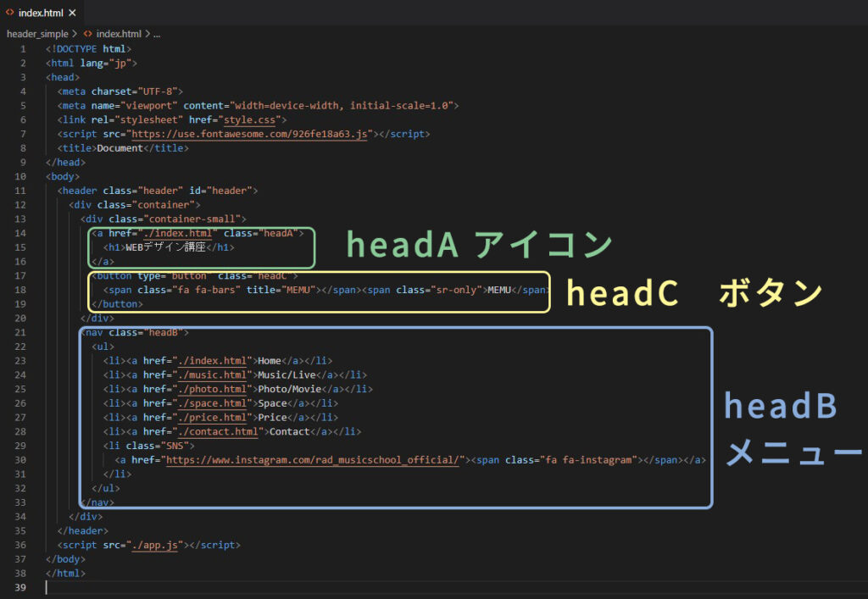This screenshot has width=868, height=599.
Task: Click line number 14 in the gutter
Action: pos(21,233)
